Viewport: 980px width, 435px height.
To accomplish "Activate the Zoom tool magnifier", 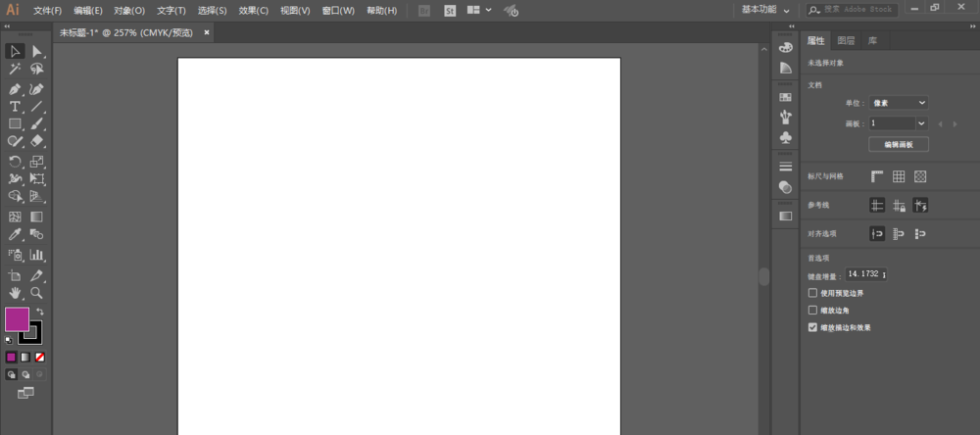I will 36,293.
